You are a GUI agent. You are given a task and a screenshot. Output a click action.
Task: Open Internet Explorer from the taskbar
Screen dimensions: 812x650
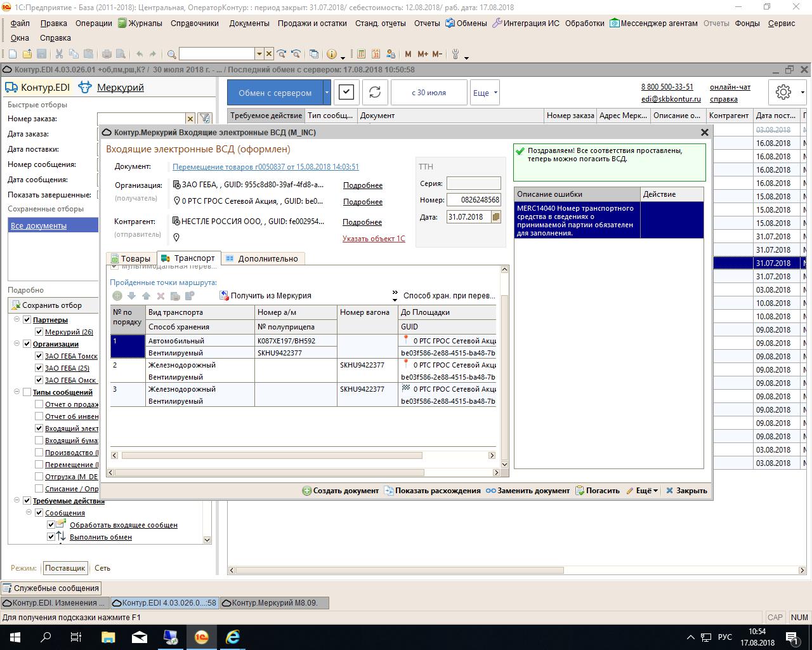tap(233, 637)
